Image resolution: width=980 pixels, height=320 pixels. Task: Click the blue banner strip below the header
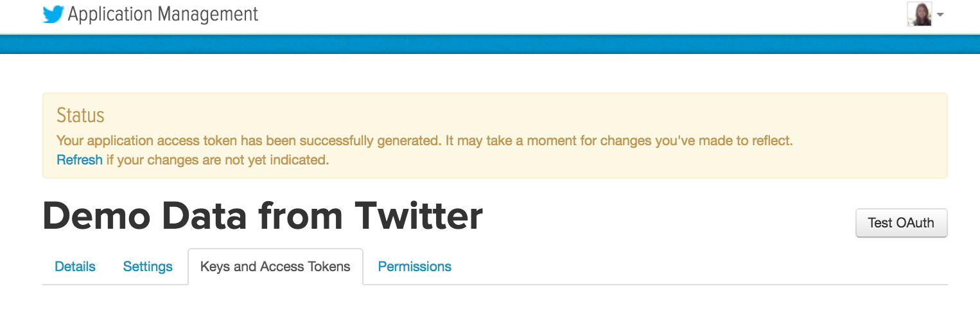490,44
